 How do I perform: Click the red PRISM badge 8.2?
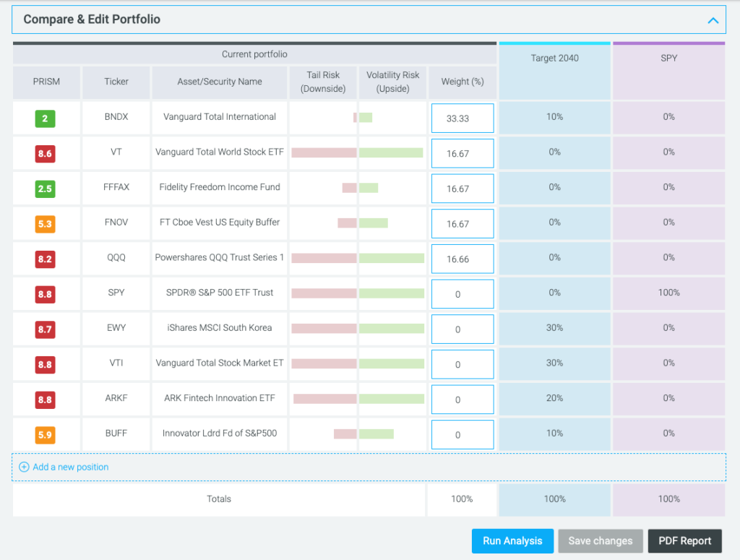click(x=46, y=259)
